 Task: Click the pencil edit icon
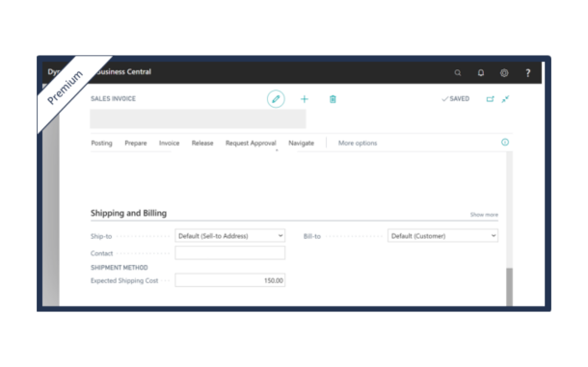point(276,99)
